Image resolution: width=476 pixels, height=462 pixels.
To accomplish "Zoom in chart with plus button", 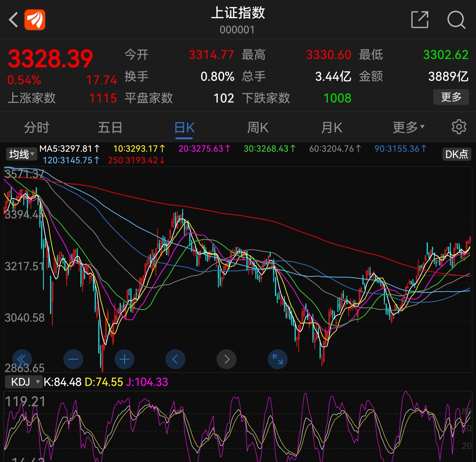I will tap(124, 359).
